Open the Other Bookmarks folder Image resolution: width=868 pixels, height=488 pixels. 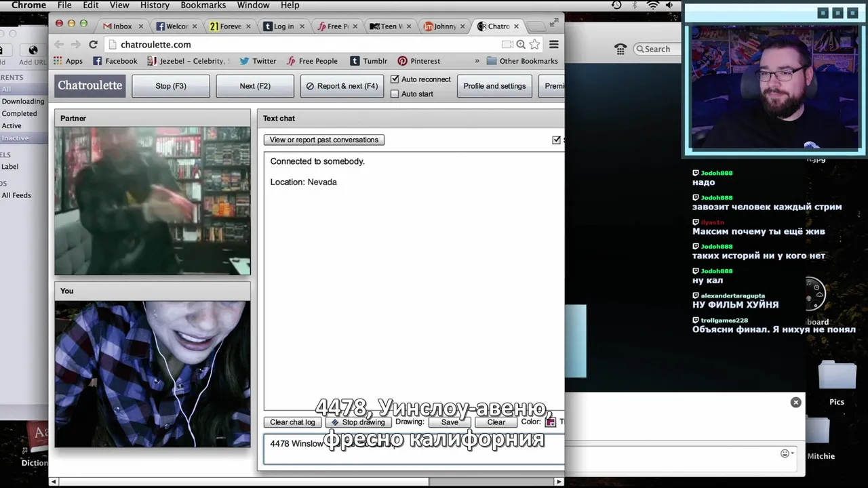pos(522,61)
